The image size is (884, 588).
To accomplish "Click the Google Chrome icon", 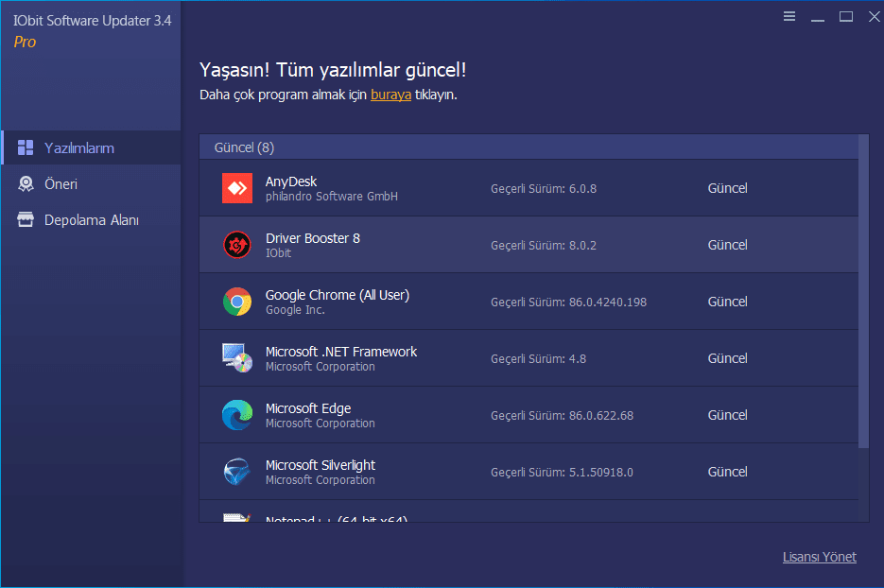I will tap(236, 302).
